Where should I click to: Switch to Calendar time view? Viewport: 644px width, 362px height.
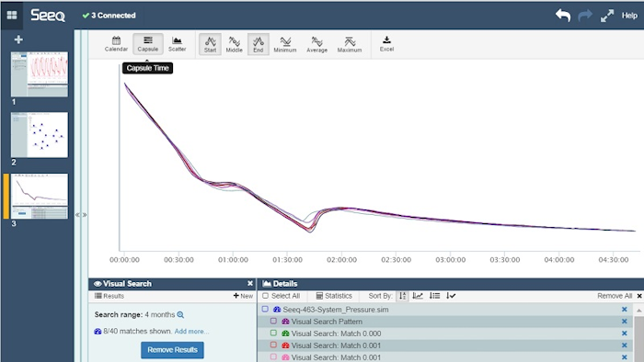coord(116,43)
